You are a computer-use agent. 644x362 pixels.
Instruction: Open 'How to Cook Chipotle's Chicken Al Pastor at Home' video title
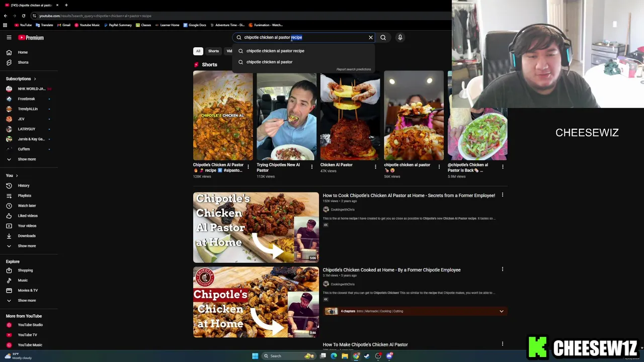click(409, 196)
